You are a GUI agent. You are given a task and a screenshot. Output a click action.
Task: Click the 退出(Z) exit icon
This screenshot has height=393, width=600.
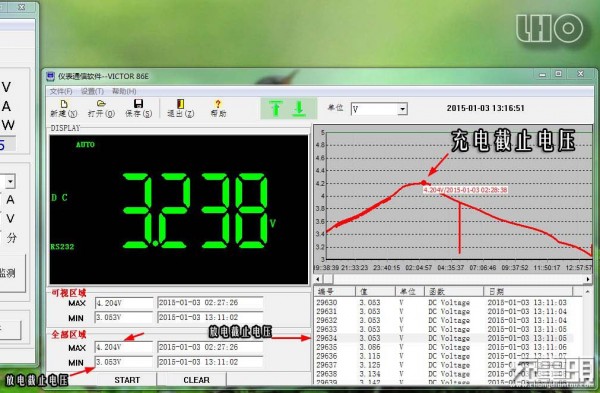(181, 104)
